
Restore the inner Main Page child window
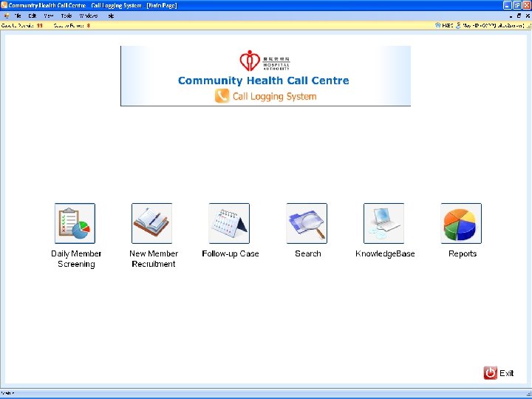(519, 16)
